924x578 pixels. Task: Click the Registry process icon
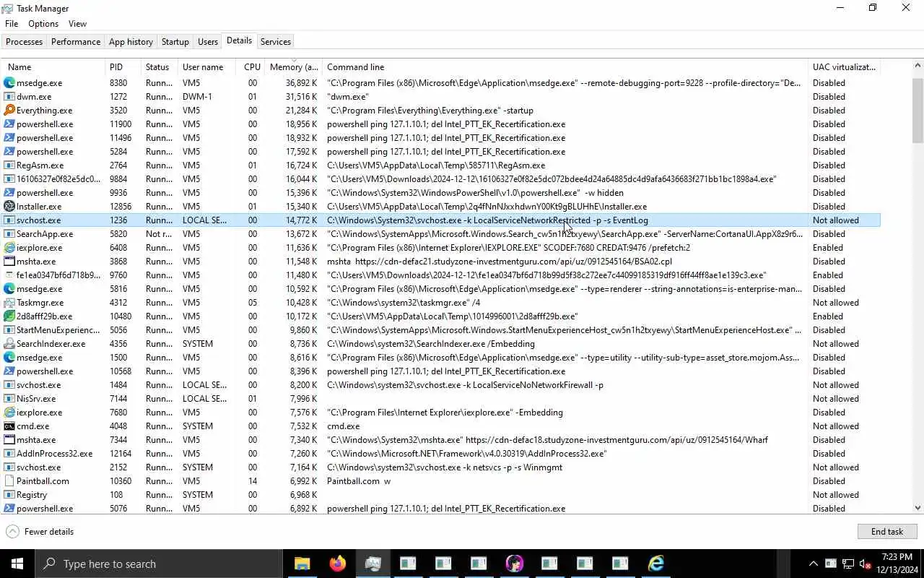point(9,495)
